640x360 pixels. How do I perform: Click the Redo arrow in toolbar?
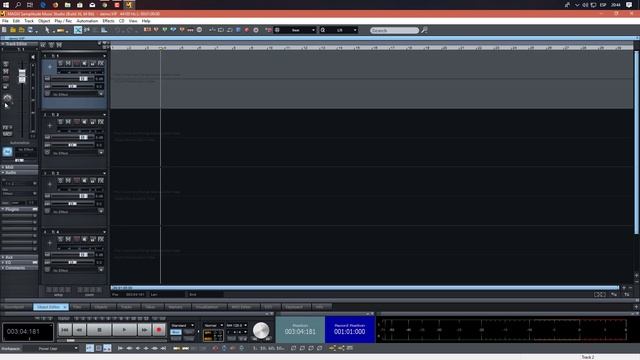(x=130, y=30)
